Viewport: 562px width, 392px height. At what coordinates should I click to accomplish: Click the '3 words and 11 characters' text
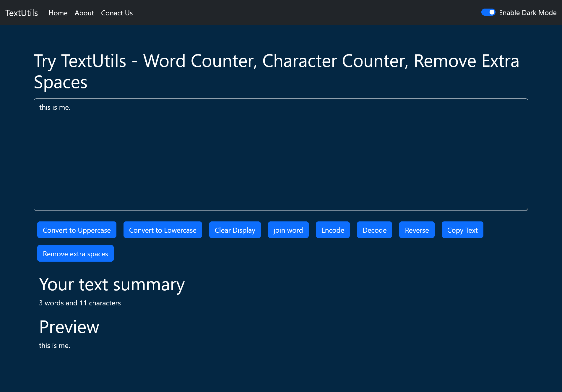80,303
